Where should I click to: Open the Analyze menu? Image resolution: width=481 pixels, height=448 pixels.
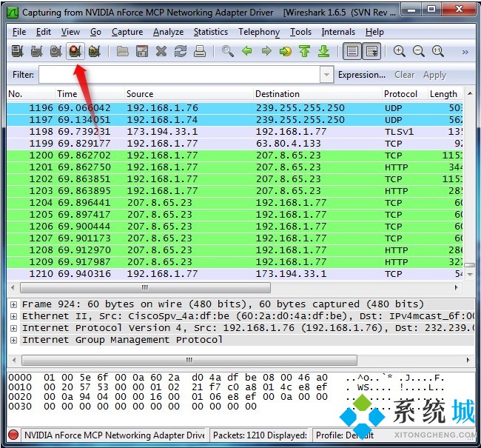(x=169, y=32)
